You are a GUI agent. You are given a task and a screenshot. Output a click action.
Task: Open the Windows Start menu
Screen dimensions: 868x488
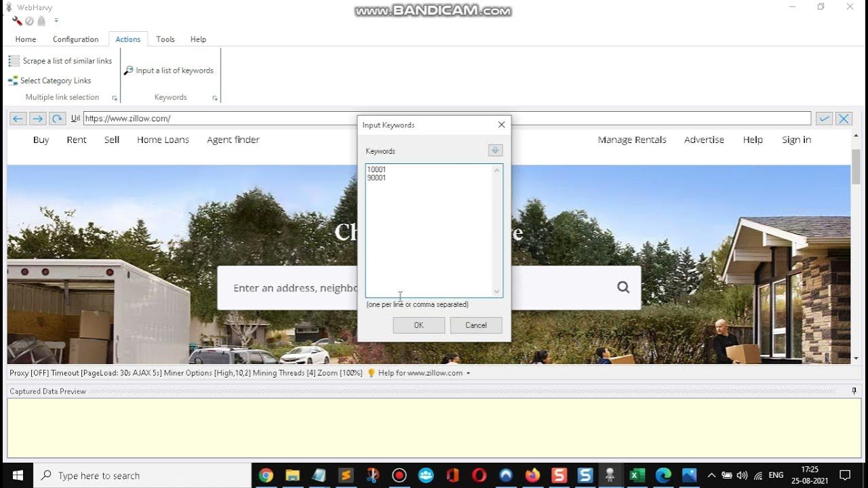(x=18, y=475)
